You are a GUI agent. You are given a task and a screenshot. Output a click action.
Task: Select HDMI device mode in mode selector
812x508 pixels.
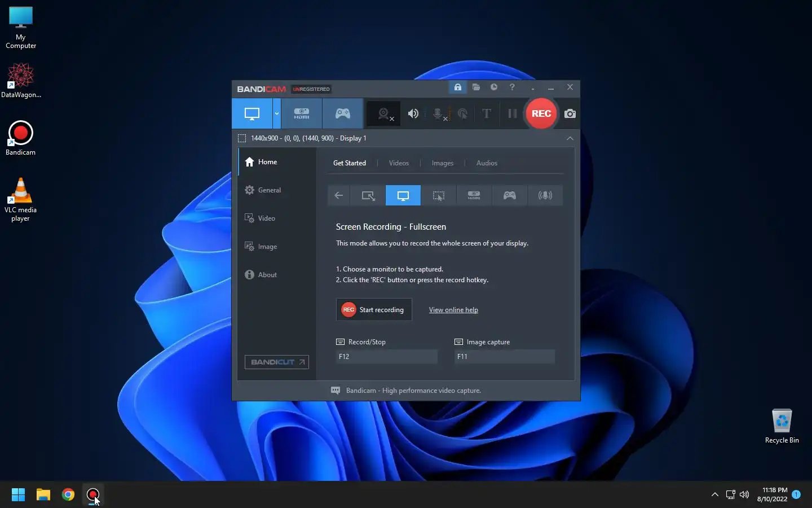(x=474, y=195)
